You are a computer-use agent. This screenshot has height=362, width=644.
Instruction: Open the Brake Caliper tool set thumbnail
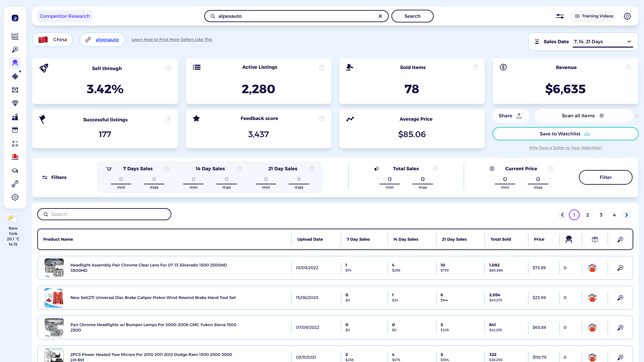[x=54, y=298]
